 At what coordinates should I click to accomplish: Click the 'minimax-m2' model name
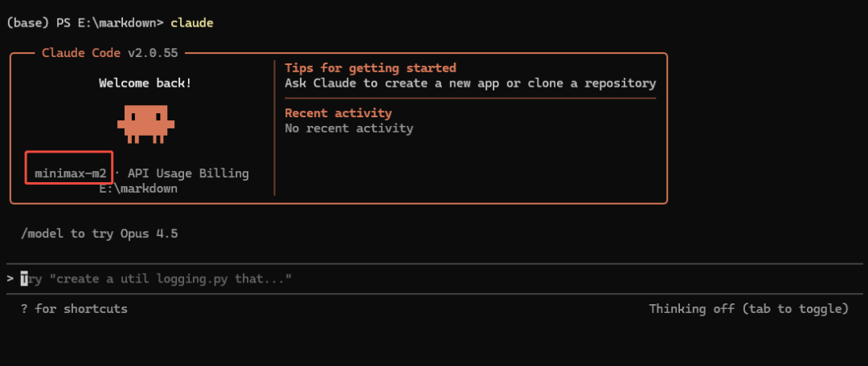coord(70,173)
